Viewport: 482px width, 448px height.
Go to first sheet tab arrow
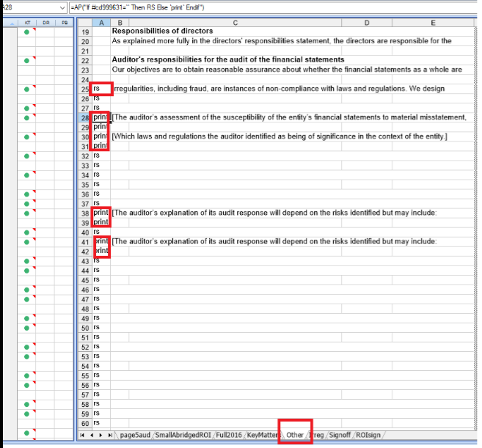(82, 435)
